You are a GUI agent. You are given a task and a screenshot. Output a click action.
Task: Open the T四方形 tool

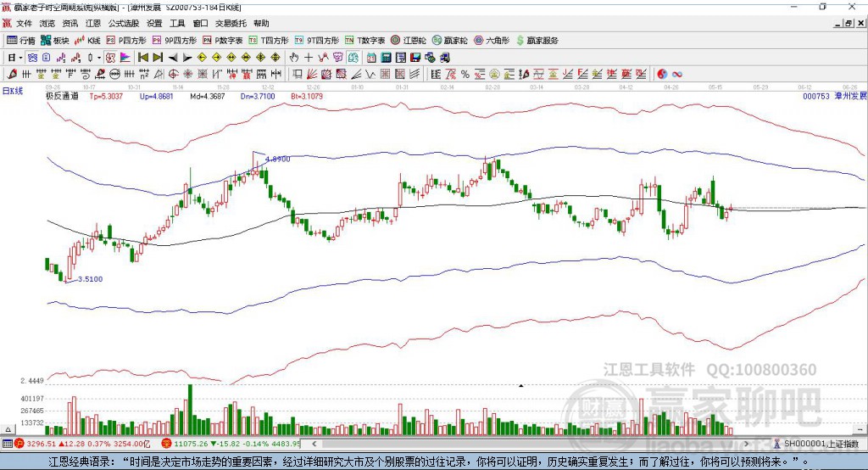269,41
